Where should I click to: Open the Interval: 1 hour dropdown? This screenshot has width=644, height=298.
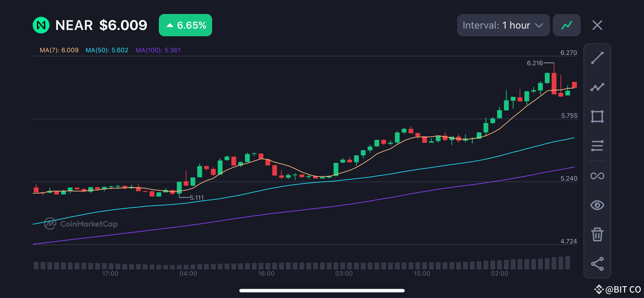tap(503, 25)
